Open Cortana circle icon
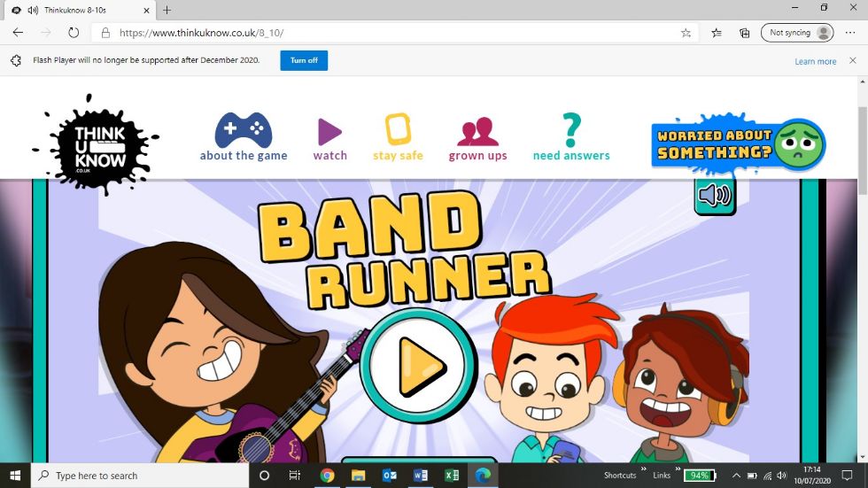 [x=264, y=476]
